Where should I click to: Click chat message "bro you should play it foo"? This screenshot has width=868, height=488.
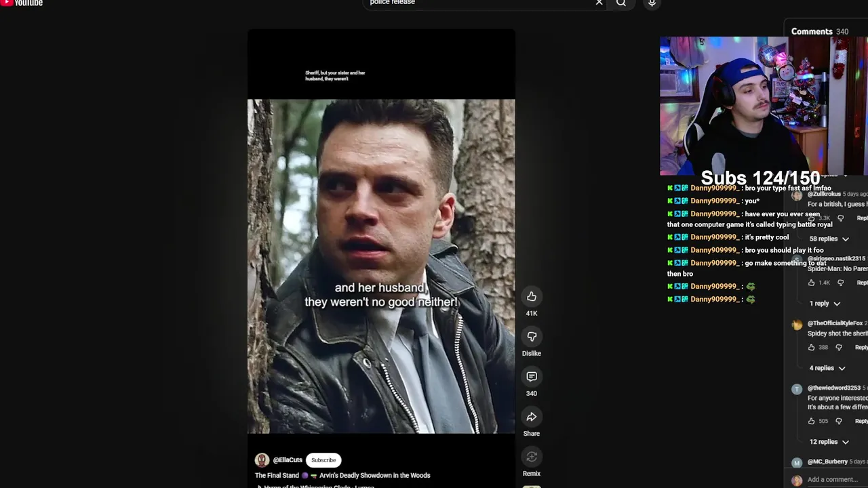[x=784, y=250]
